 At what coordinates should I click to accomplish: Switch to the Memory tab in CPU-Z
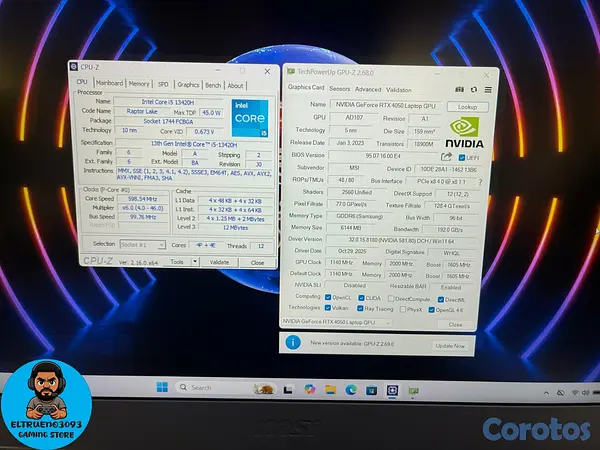(x=139, y=84)
